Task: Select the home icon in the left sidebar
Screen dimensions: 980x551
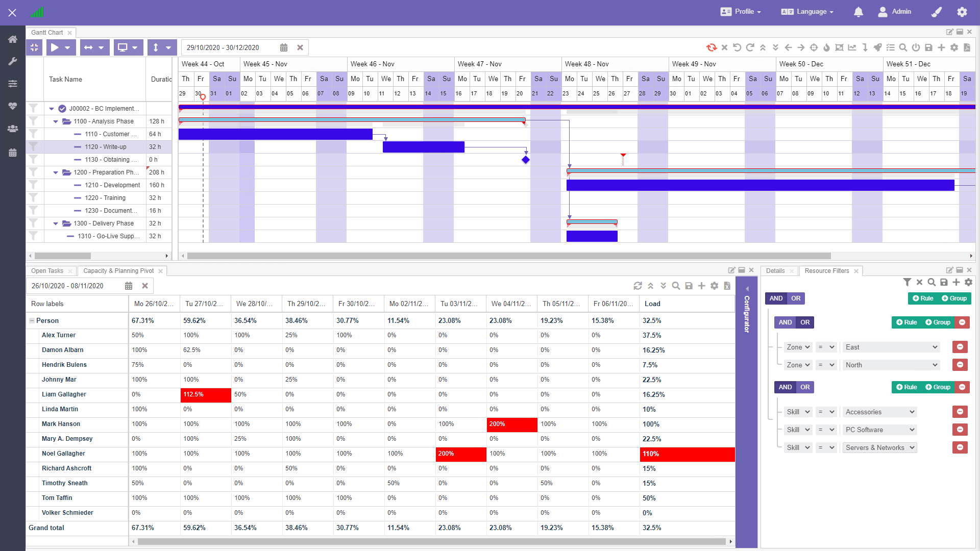Action: (13, 39)
